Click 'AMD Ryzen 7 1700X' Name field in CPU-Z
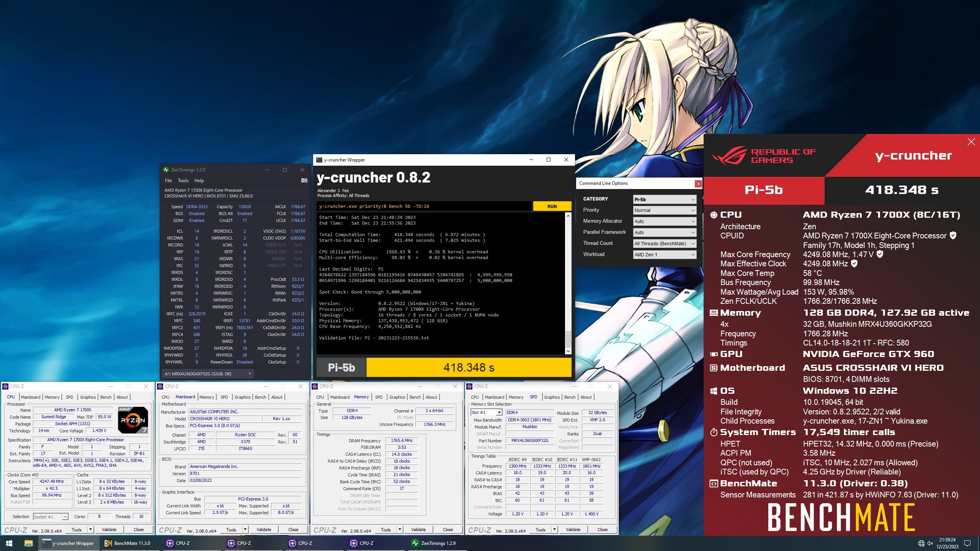Screen dimensions: 980x551 [x=73, y=410]
